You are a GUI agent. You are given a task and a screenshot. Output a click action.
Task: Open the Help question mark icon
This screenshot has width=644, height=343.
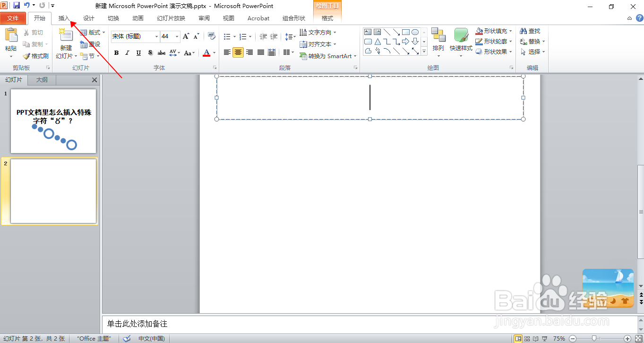click(639, 18)
